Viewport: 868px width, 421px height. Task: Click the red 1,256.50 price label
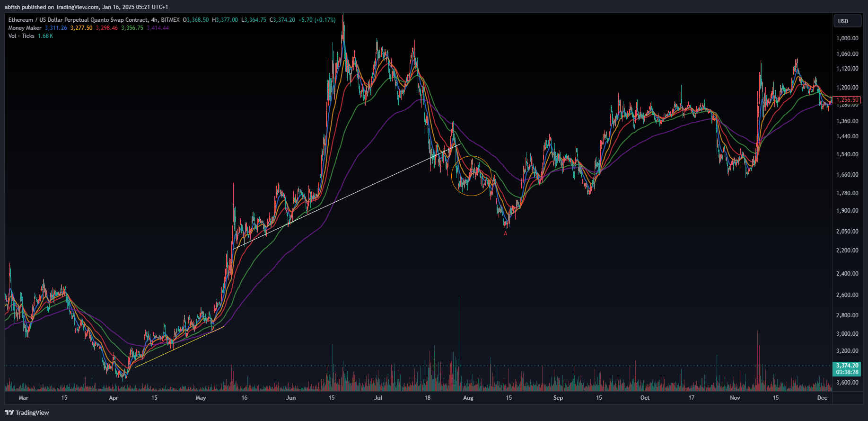click(x=847, y=100)
